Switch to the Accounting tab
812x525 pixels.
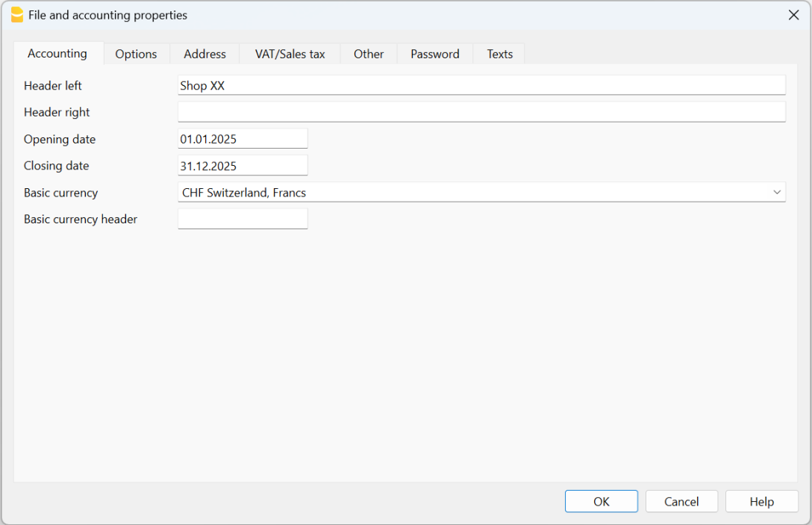57,54
